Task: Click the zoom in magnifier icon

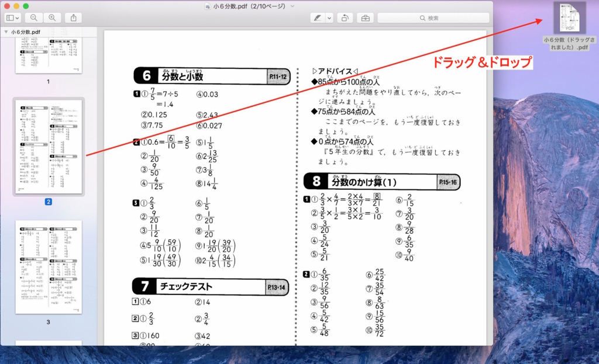Action: [52, 18]
